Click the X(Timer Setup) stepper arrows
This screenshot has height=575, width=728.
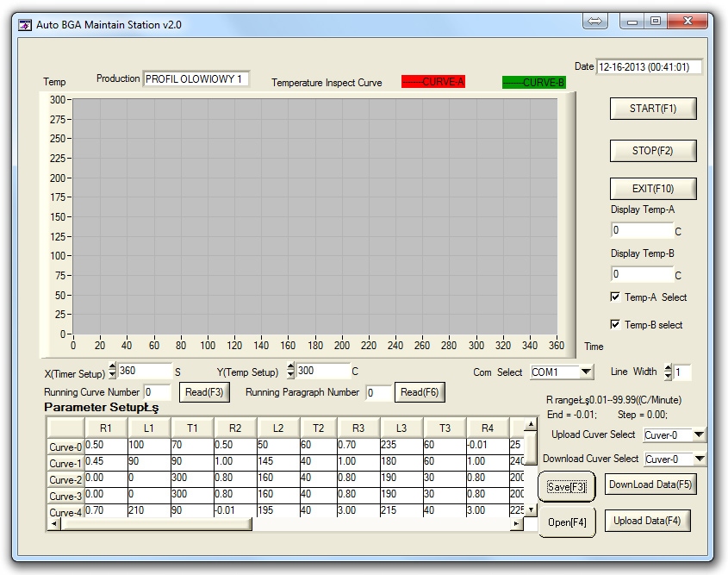pos(112,372)
